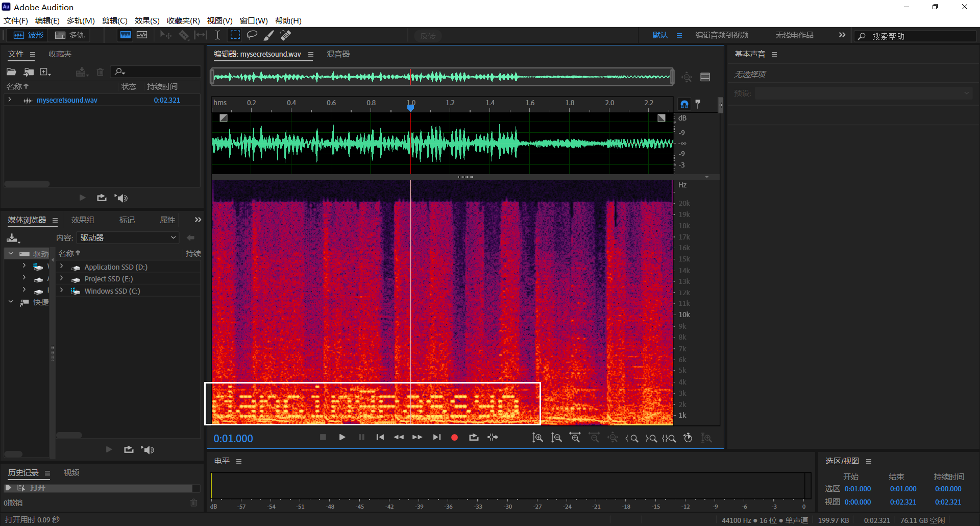The width and height of the screenshot is (980, 526).
Task: Click fade out handle on waveform
Action: click(661, 118)
